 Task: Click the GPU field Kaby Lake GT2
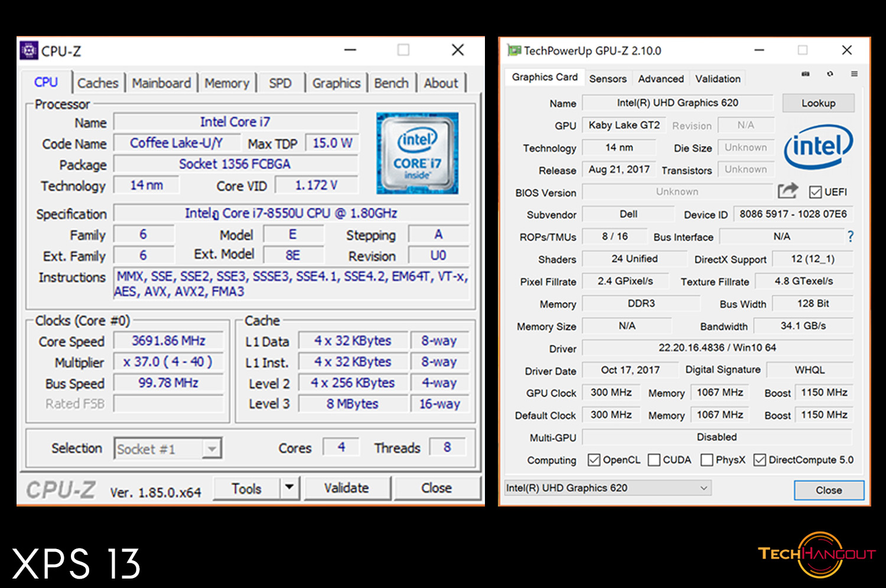(624, 125)
